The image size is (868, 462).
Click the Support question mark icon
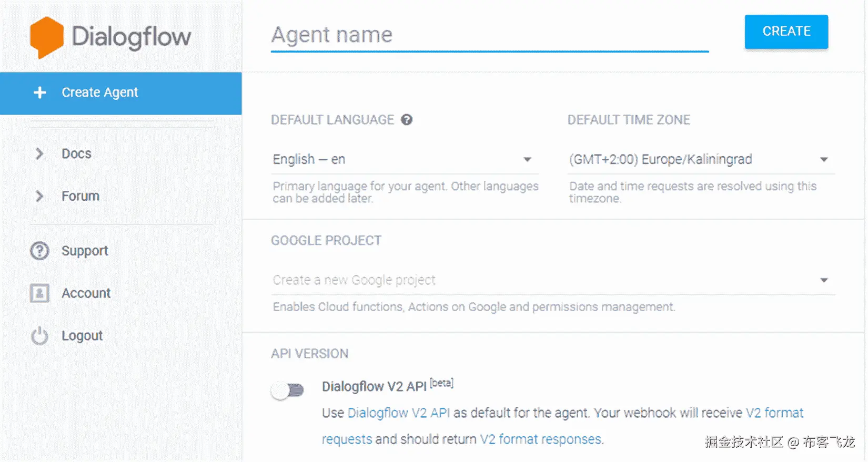39,251
